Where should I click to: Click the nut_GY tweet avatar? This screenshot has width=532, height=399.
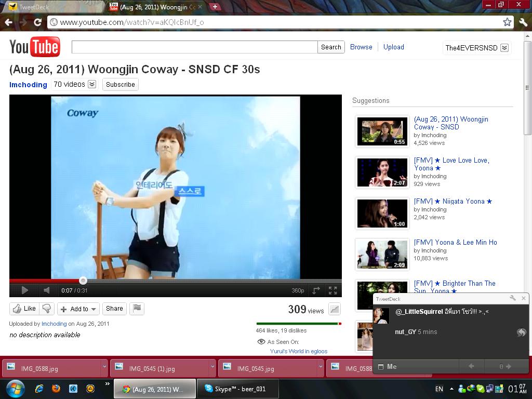[381, 315]
